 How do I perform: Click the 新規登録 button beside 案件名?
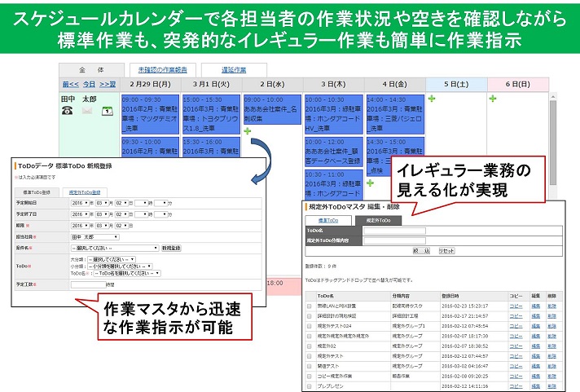(171, 248)
